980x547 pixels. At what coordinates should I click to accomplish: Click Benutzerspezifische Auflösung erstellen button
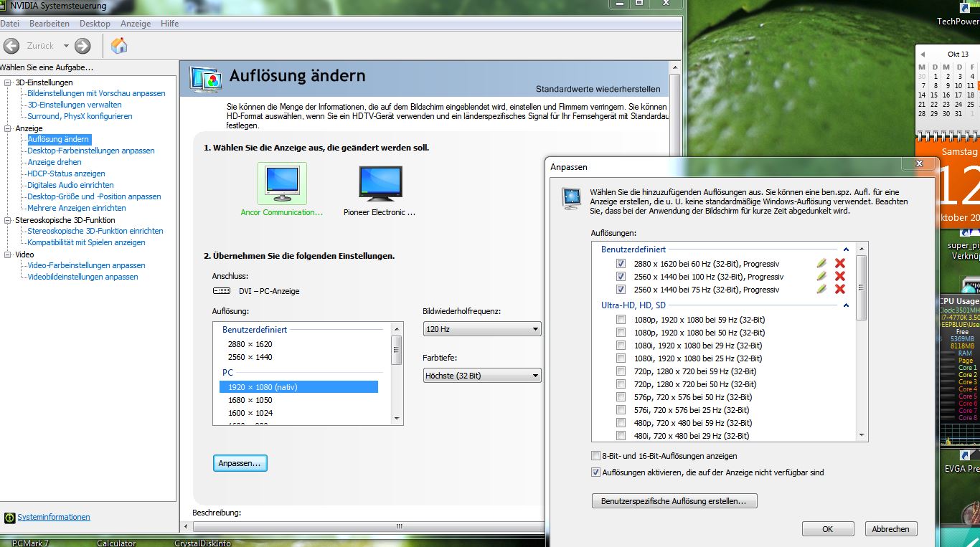tap(674, 501)
